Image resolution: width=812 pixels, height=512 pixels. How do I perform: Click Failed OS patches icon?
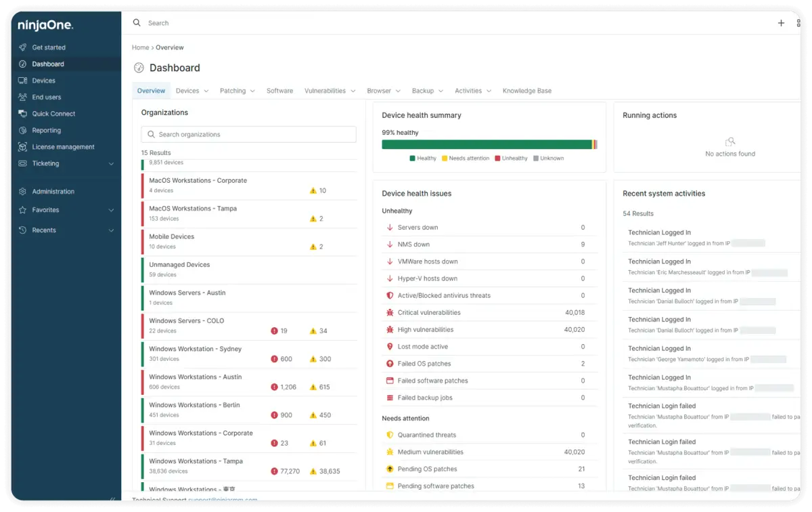(390, 364)
